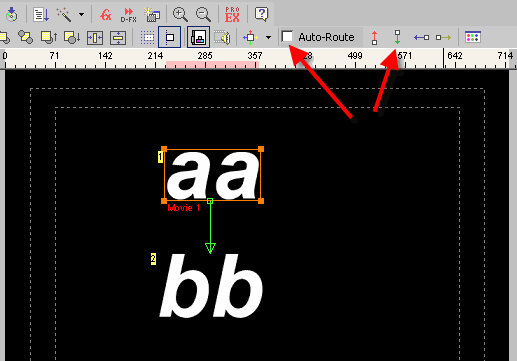
Task: Click the sort list down-arrow icon
Action: (x=41, y=15)
